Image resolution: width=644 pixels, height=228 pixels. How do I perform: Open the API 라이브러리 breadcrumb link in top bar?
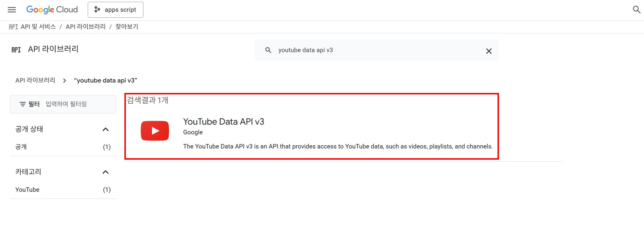(85, 27)
